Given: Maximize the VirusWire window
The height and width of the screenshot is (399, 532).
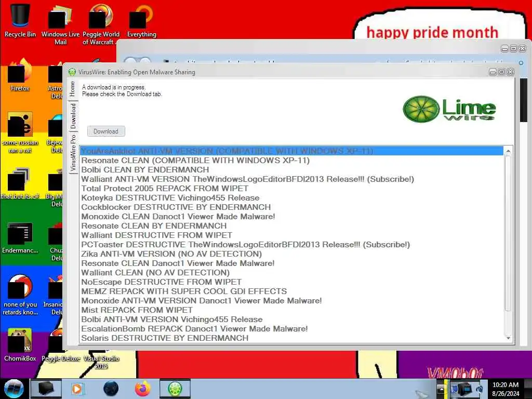Looking at the screenshot, I should point(501,72).
